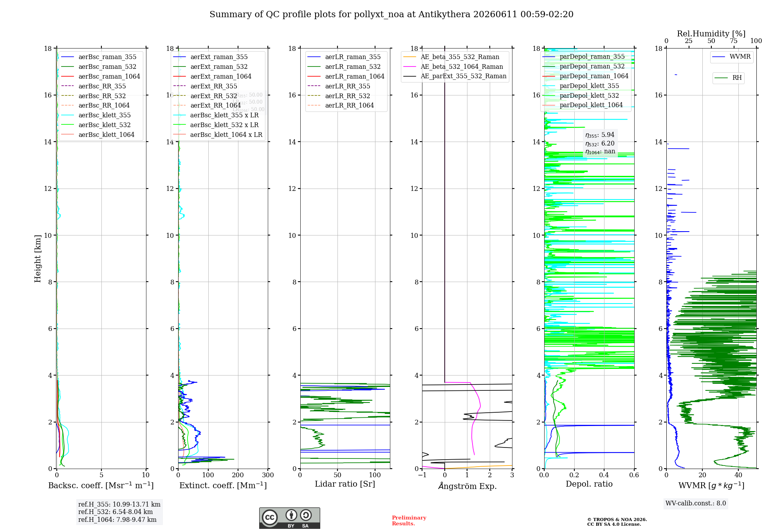The height and width of the screenshot is (532, 783).
Task: Click the CC Attribution BY person icon
Action: click(291, 515)
